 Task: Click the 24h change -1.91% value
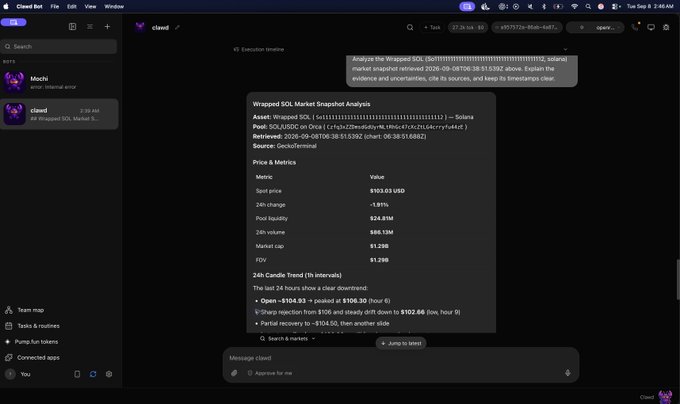[x=379, y=205]
